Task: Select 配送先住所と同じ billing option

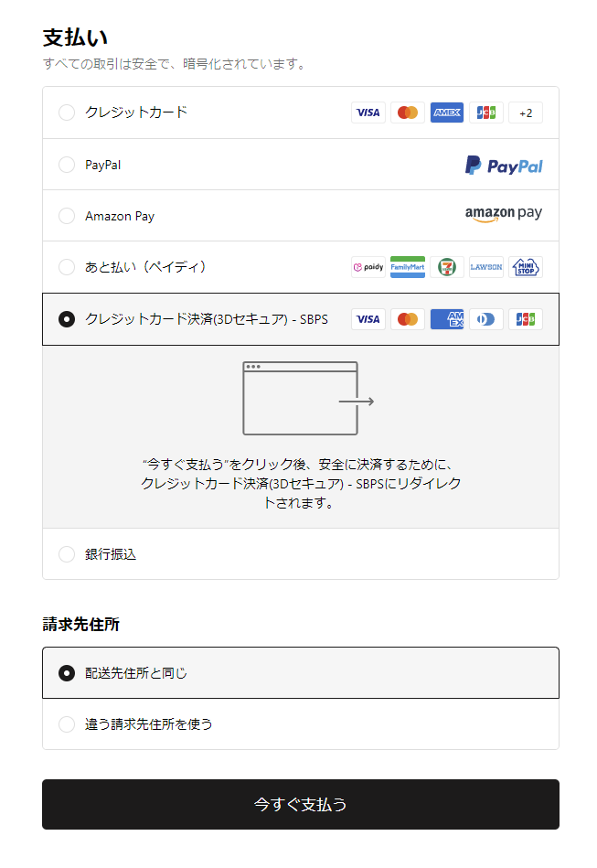Action: click(x=67, y=673)
